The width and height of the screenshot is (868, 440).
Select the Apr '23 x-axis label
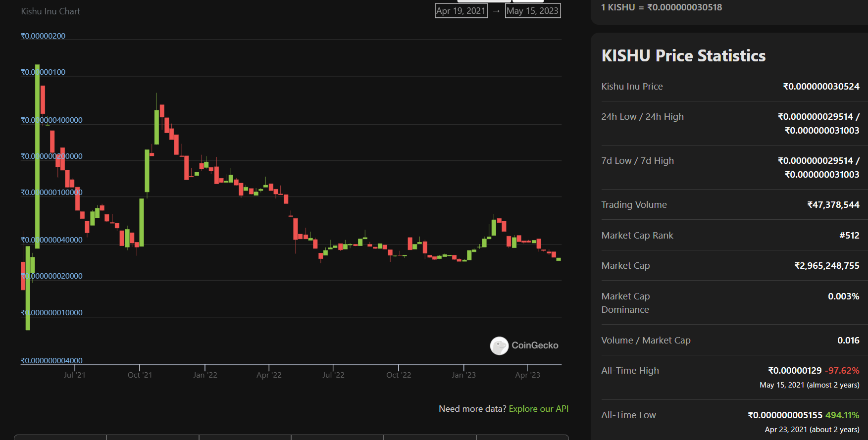(527, 375)
